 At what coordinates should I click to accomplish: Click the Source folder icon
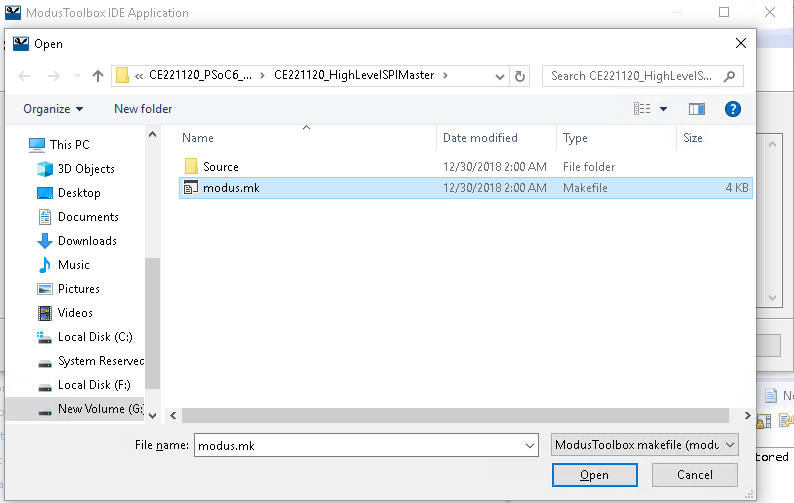point(191,166)
